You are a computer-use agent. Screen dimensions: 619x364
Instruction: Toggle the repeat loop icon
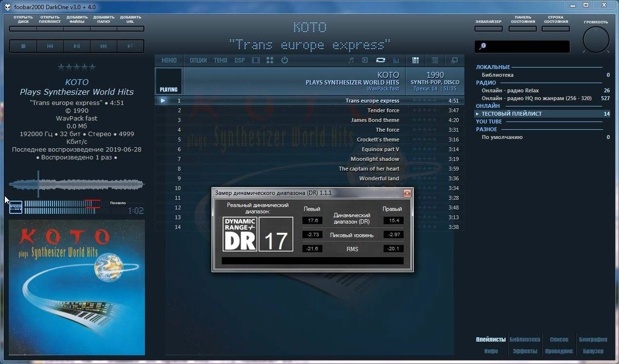[381, 60]
